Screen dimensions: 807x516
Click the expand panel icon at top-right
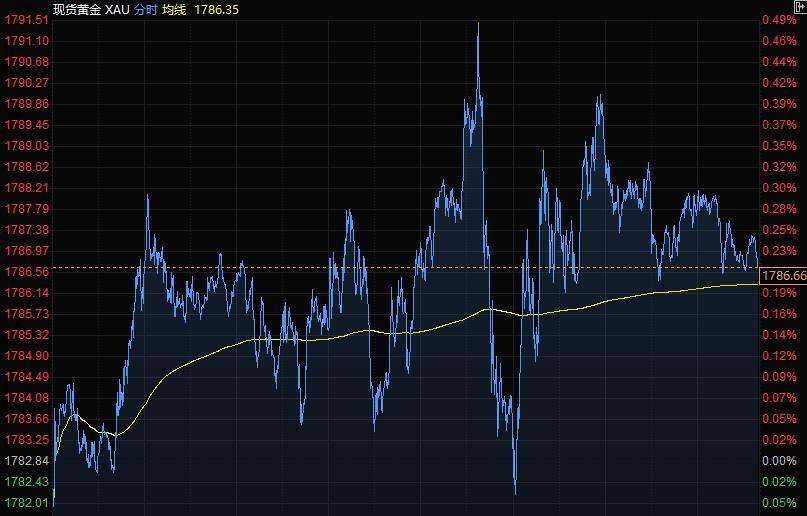pos(800,7)
